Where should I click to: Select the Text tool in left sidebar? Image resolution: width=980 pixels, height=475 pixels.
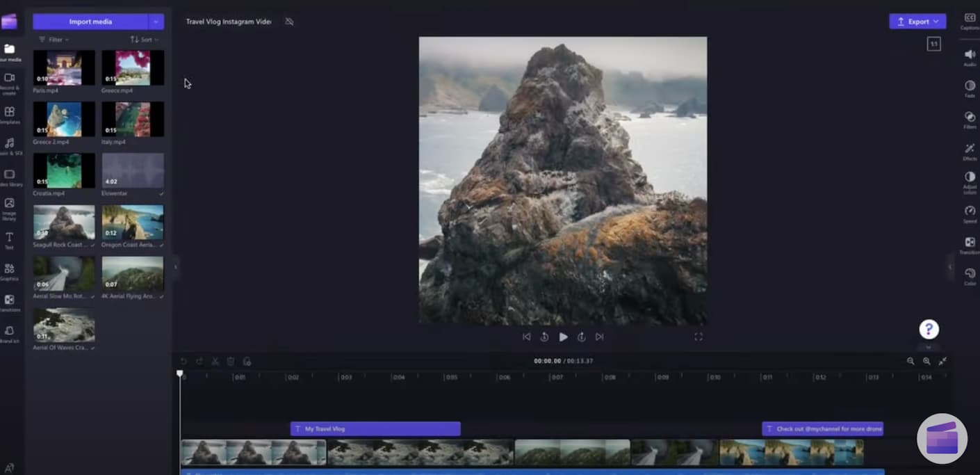point(9,239)
